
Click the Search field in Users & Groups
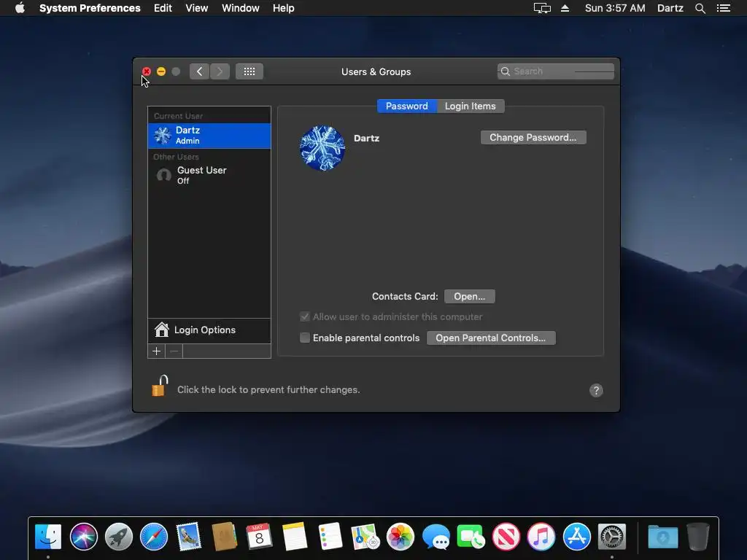click(555, 71)
